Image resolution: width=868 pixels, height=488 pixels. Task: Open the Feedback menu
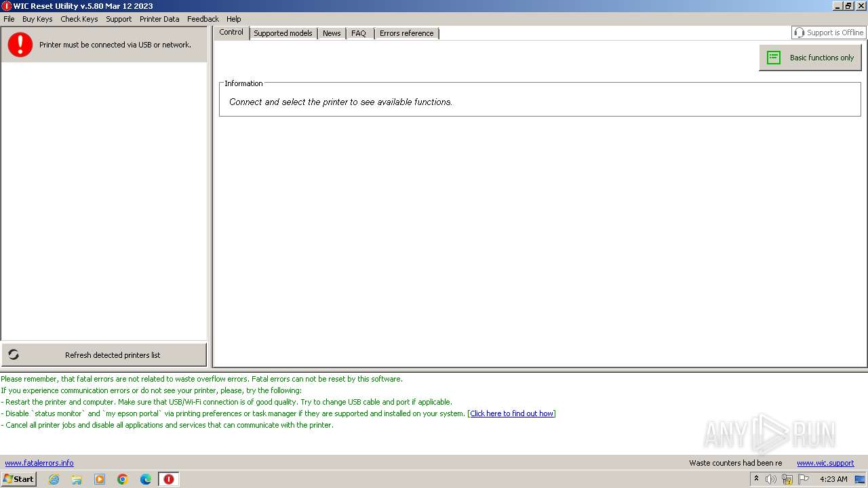[x=203, y=19]
